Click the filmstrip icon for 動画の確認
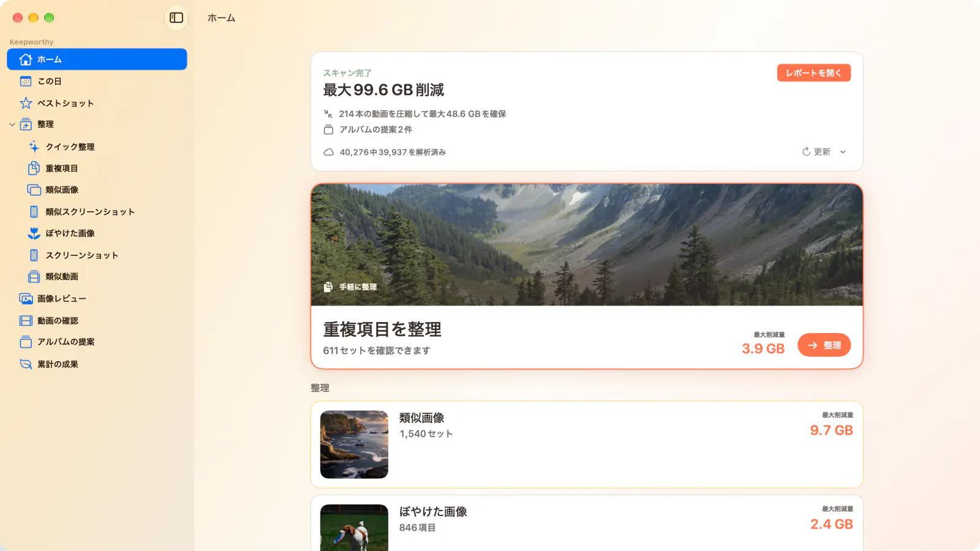Viewport: 980px width, 551px height. (x=26, y=321)
